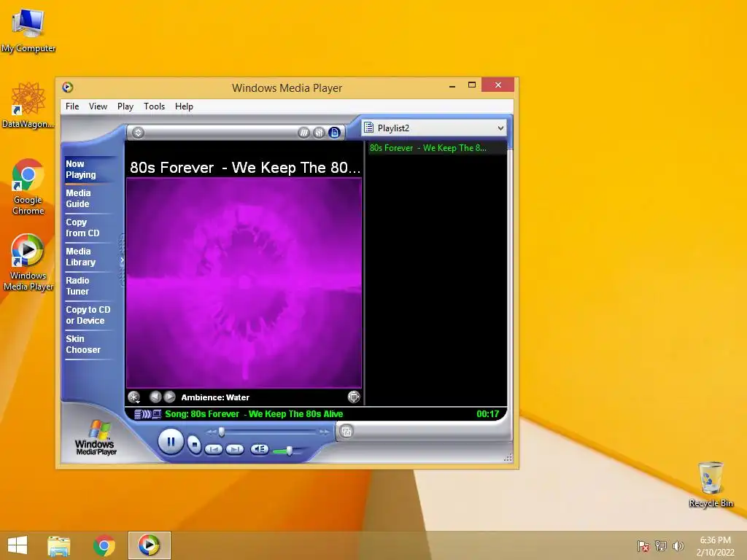
Task: Pause playback with the round pause button
Action: coord(171,443)
